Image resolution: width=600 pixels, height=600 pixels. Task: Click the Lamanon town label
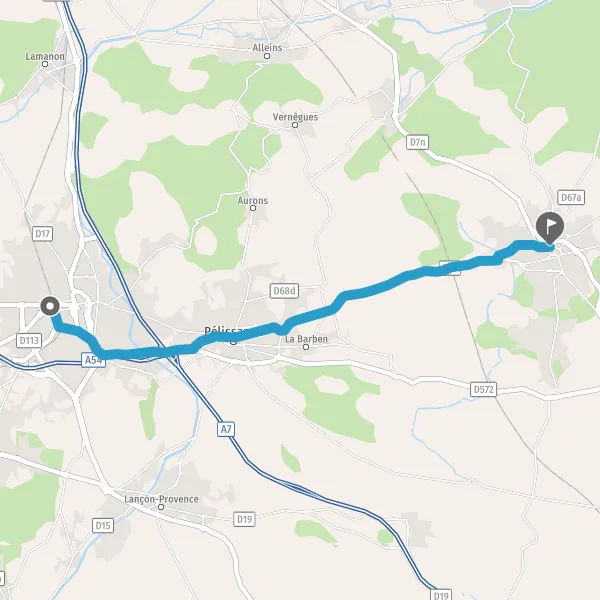point(45,56)
